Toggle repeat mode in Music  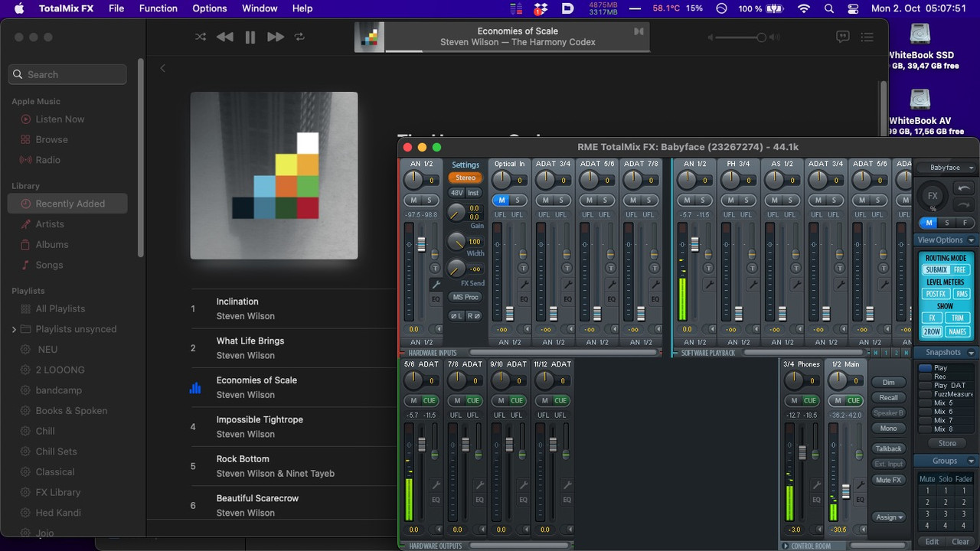click(x=299, y=37)
